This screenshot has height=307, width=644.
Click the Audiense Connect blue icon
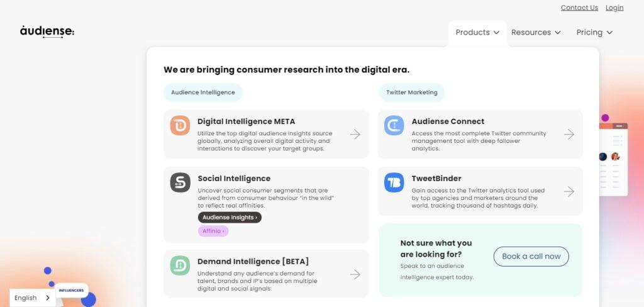click(394, 125)
